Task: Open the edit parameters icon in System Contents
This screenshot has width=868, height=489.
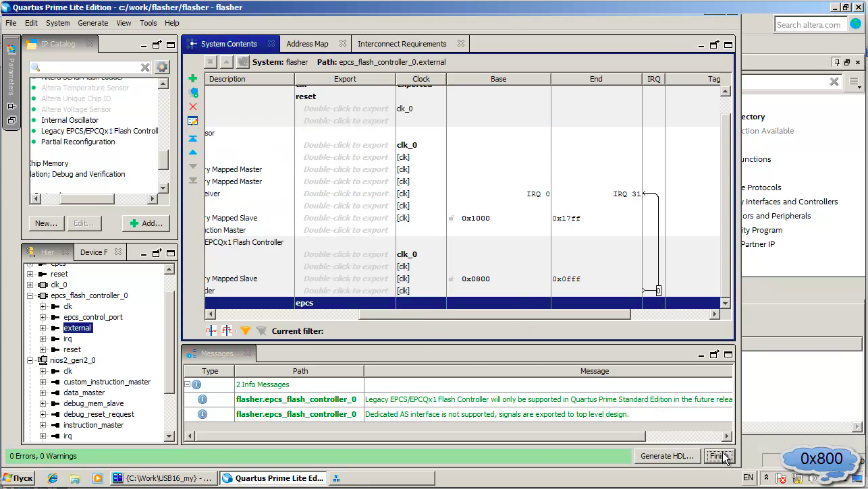Action: coord(193,121)
